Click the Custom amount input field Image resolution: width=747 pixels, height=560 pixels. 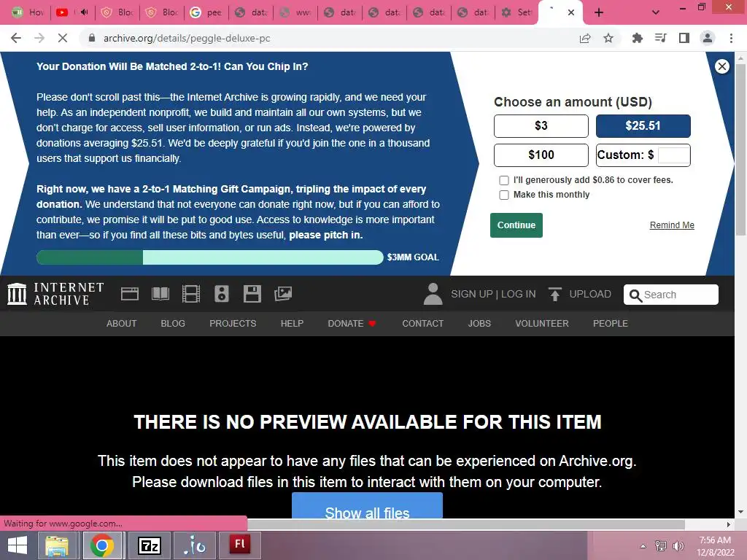[x=673, y=155]
